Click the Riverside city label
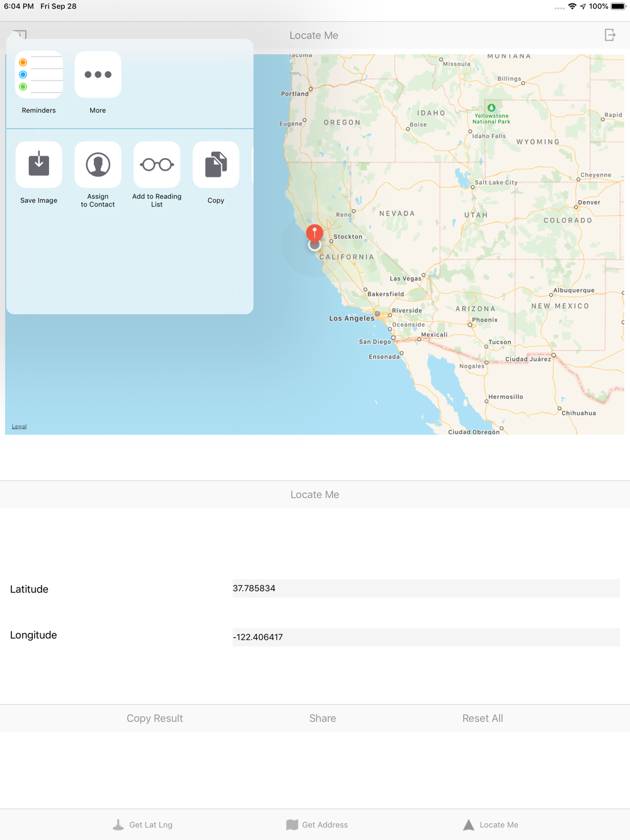 407,310
